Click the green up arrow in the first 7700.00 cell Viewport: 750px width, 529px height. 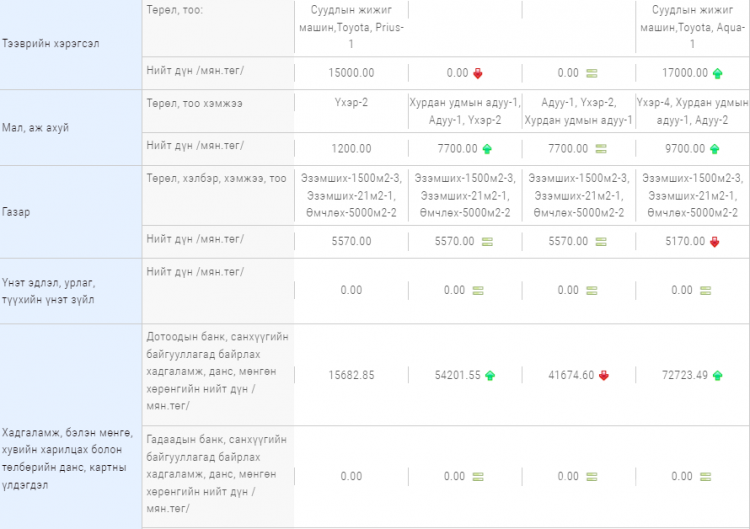tap(487, 148)
